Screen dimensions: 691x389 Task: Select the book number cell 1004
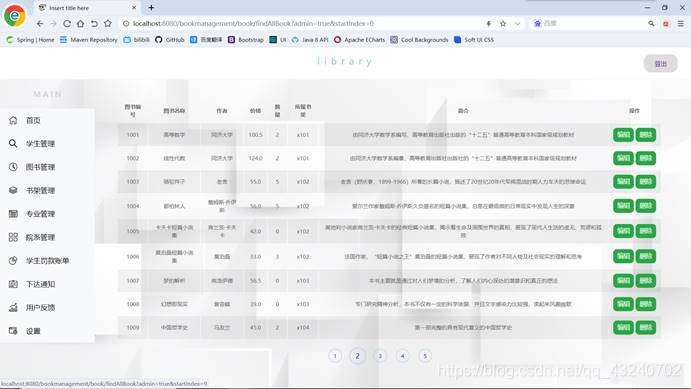(x=133, y=206)
